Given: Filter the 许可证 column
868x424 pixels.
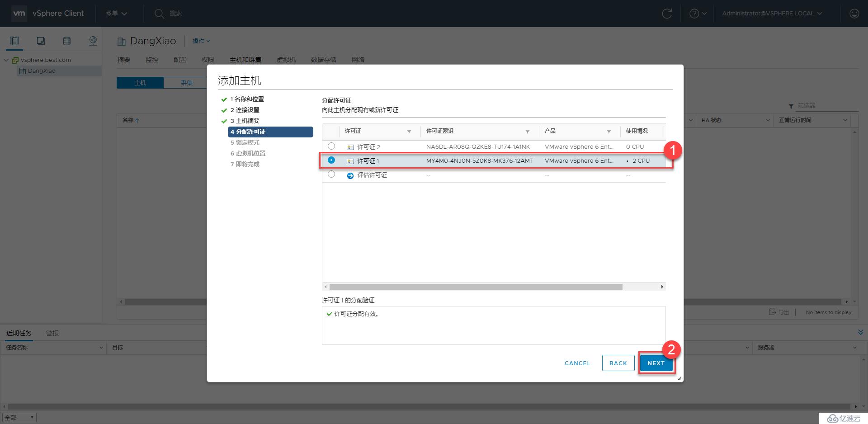Looking at the screenshot, I should point(409,132).
